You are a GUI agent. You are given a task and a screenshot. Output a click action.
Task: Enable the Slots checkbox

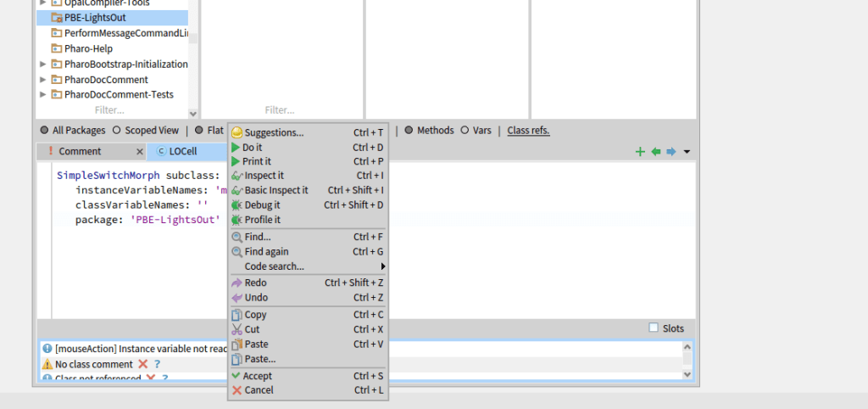pyautogui.click(x=653, y=328)
